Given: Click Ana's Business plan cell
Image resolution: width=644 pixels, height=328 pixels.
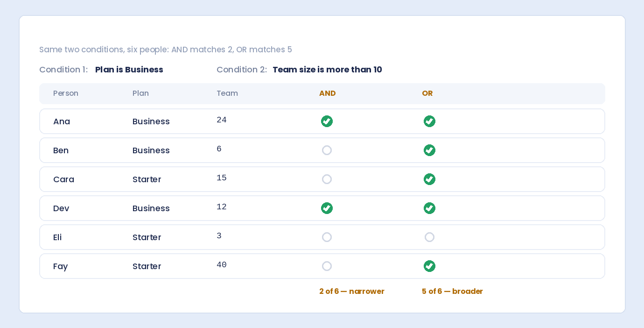Looking at the screenshot, I should tap(151, 121).
